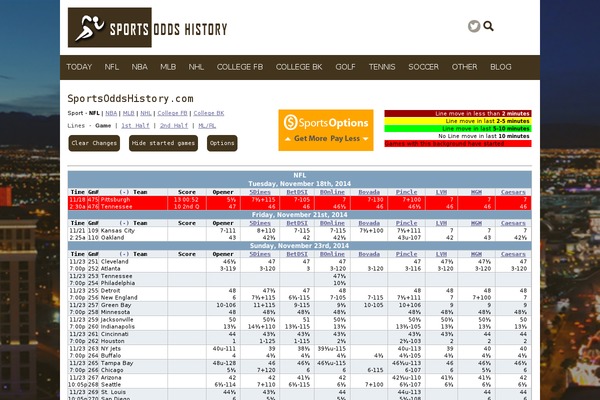Select the Cincinnati team name
This screenshot has width=600, height=400.
pos(114,334)
